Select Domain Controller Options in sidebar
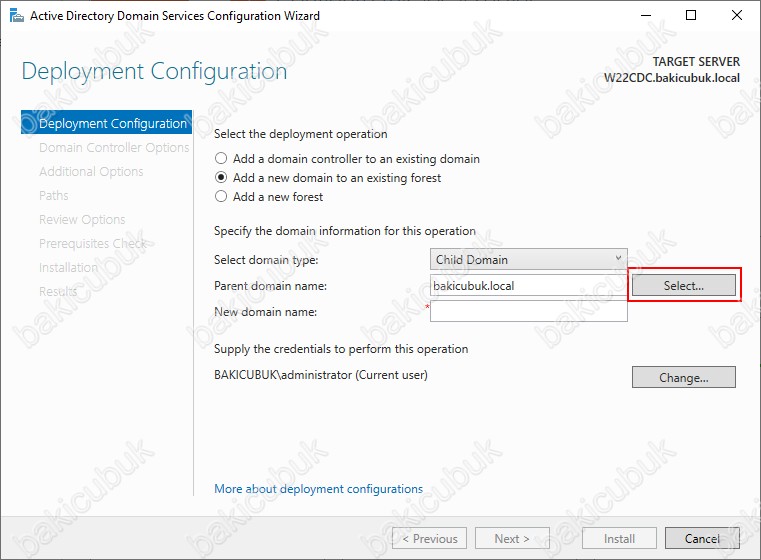The image size is (761, 560). pyautogui.click(x=114, y=148)
